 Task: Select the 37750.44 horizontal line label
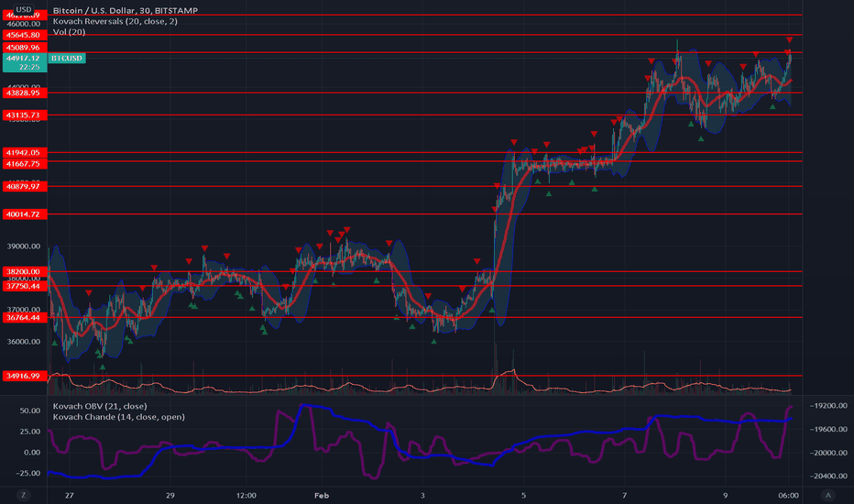25,286
